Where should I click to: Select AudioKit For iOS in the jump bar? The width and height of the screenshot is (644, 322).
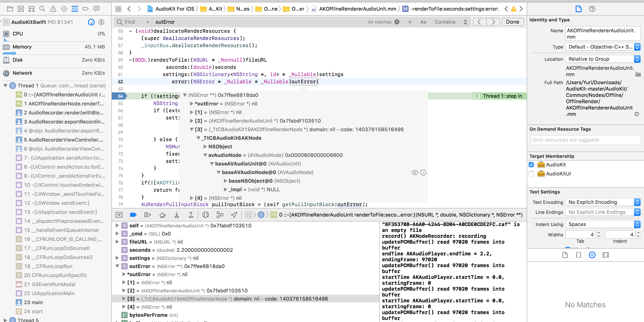[x=171, y=9]
